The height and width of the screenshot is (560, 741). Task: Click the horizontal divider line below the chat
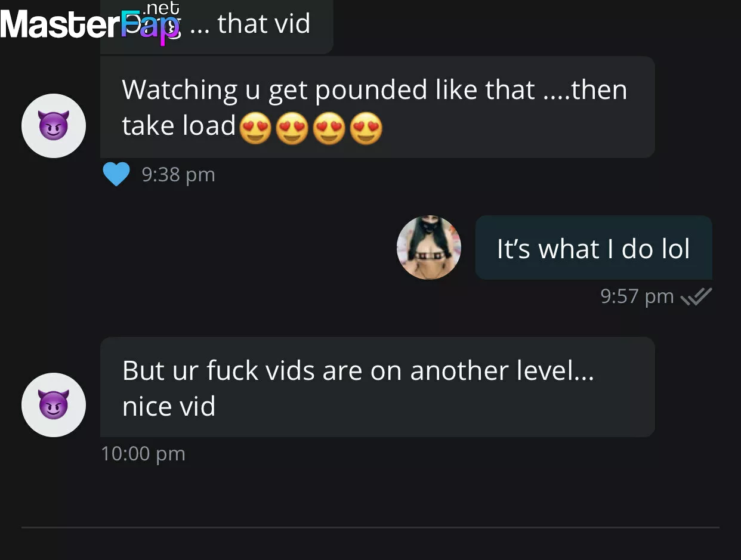(x=370, y=527)
